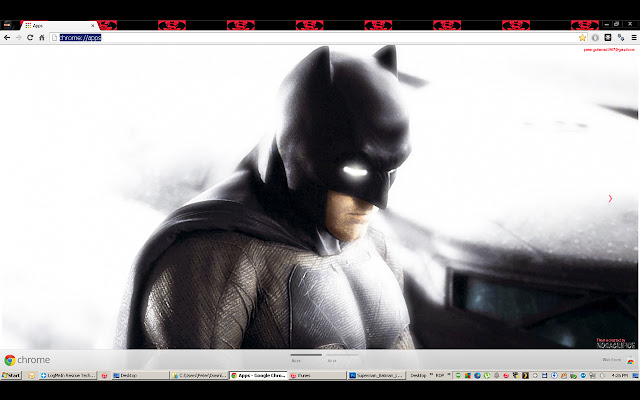
Task: Open the Chrome hamburger menu
Action: pos(634,38)
